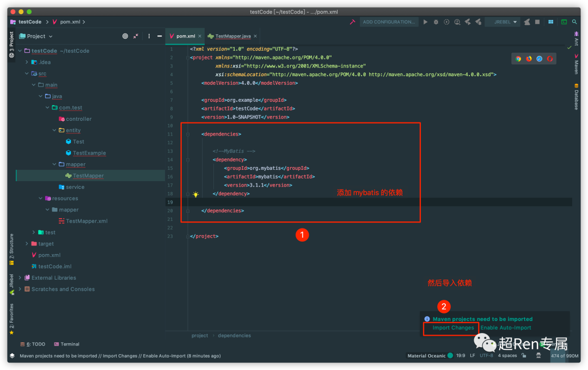588x370 pixels.
Task: Switch to the TestMapper.java editor tab
Action: pos(232,36)
